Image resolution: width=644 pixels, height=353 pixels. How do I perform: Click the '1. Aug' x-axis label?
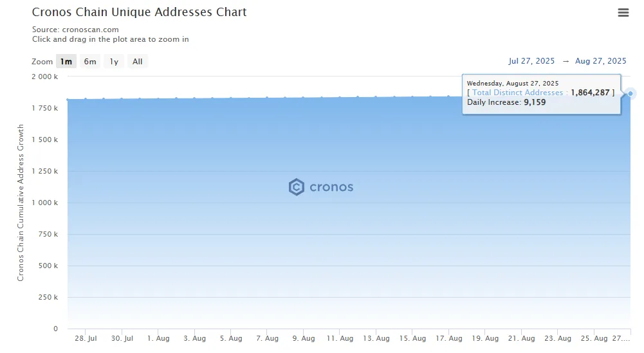click(x=158, y=338)
